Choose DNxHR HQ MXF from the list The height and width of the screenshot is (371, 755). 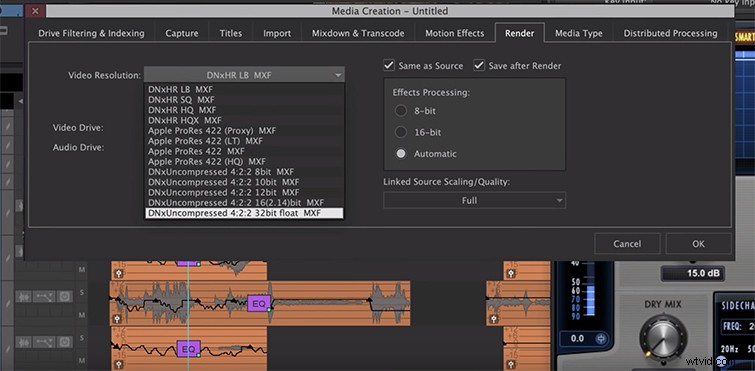pos(244,110)
